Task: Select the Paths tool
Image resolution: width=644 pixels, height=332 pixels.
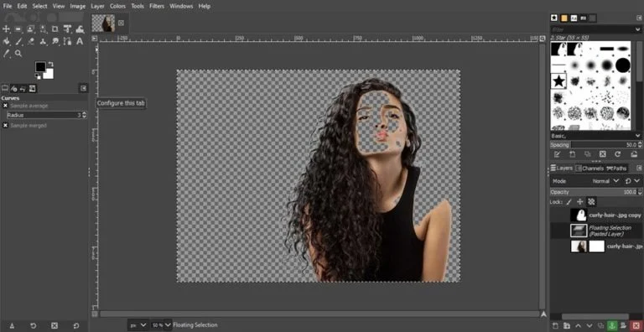Action: 67,41
